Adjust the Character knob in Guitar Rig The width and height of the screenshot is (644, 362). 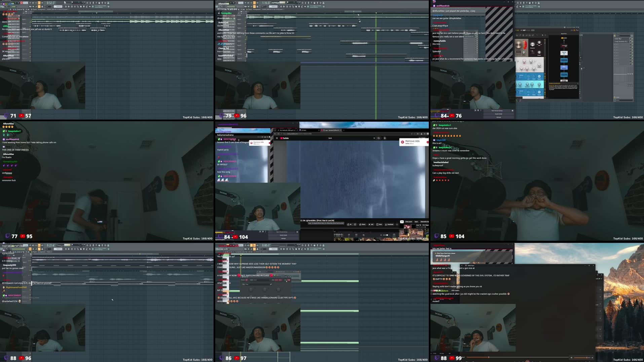click(532, 44)
